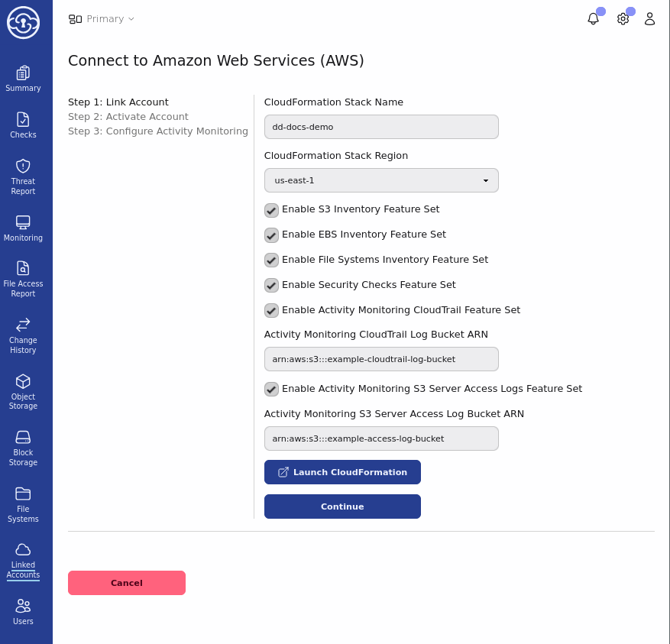Open the user profile icon

[649, 19]
